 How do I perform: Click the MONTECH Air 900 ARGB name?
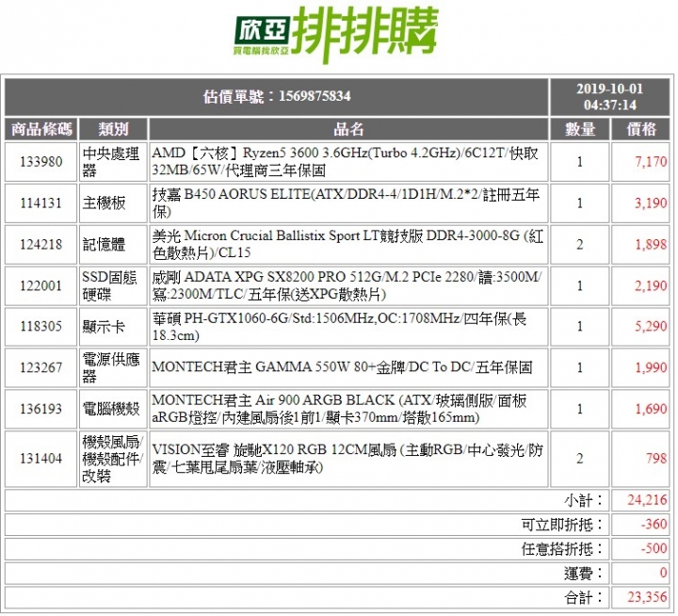[x=348, y=409]
